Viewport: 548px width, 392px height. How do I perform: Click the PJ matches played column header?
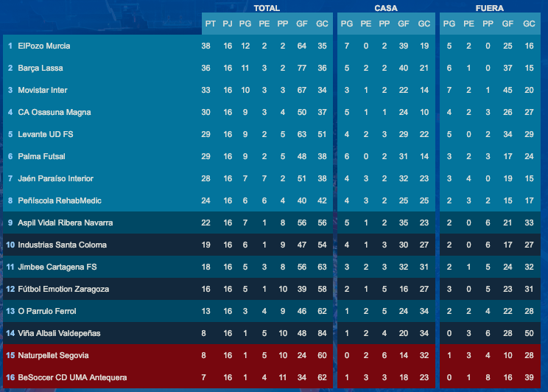click(228, 24)
